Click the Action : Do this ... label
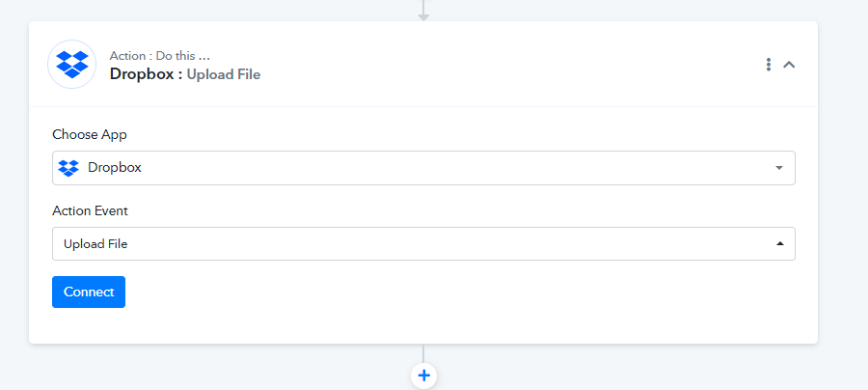Screen dimensions: 868x390 click(x=160, y=56)
